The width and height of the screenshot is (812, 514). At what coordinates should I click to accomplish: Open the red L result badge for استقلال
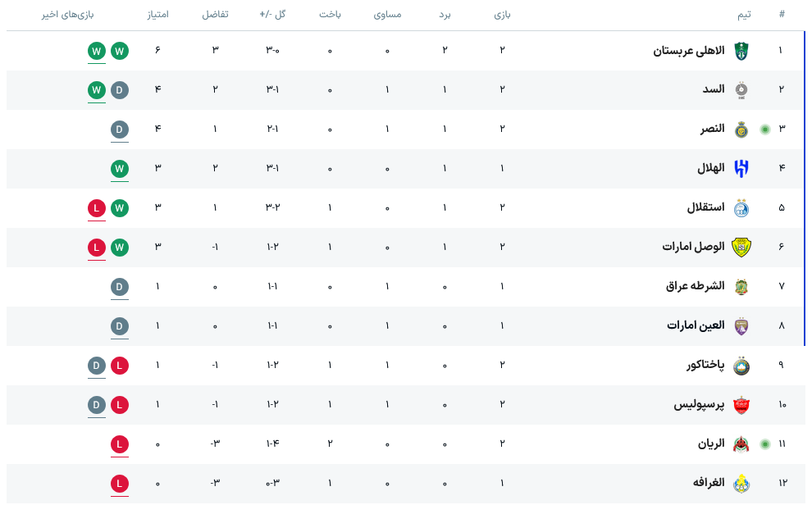tap(97, 208)
